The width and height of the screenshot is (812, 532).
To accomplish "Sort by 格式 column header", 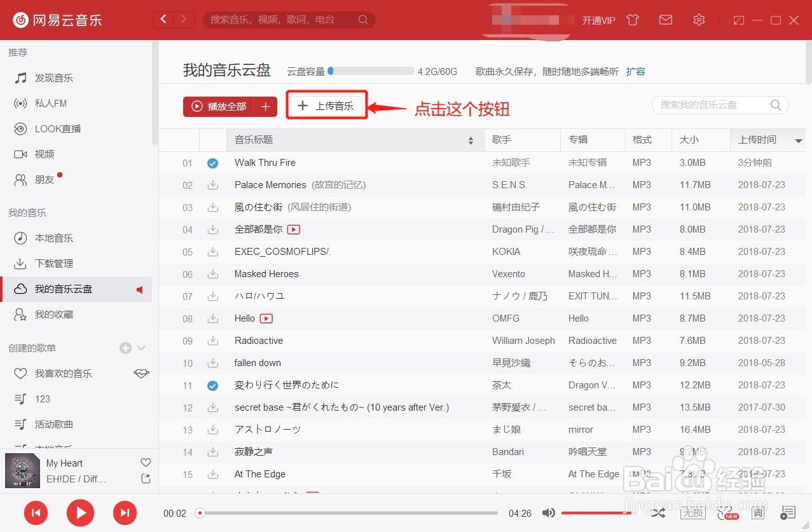I will tap(649, 140).
